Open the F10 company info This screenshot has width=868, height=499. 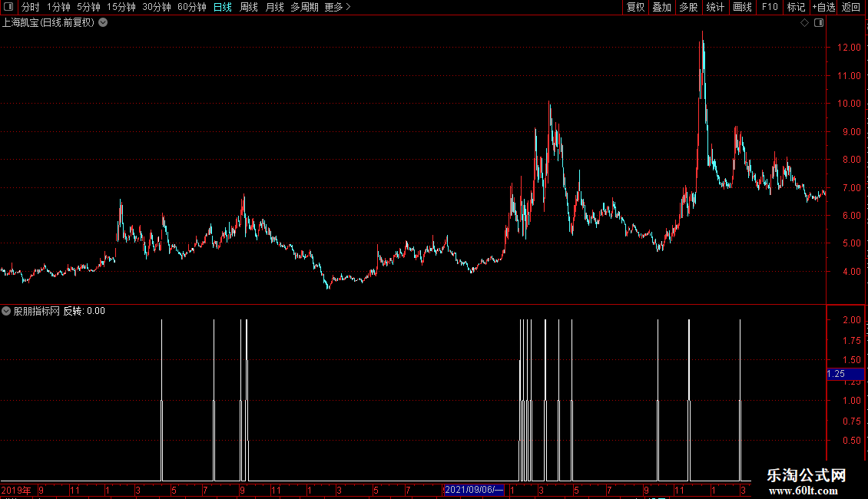pos(770,7)
